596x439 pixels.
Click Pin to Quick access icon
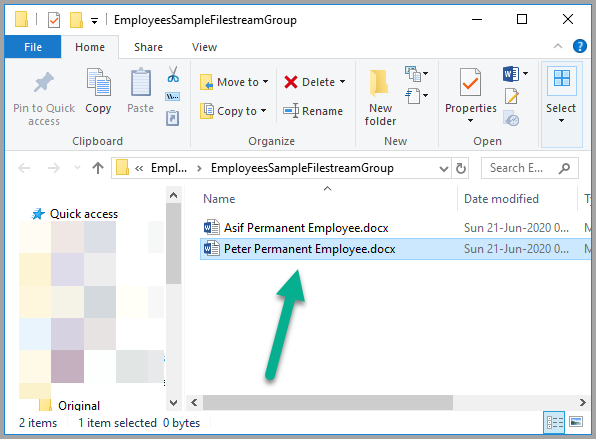(44, 82)
